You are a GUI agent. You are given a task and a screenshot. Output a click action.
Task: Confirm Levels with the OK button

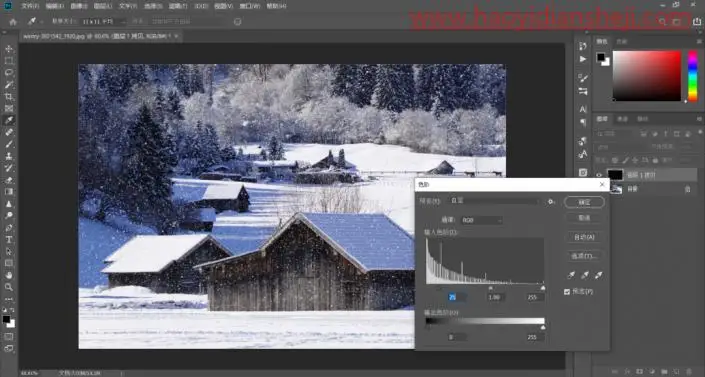[x=585, y=202]
